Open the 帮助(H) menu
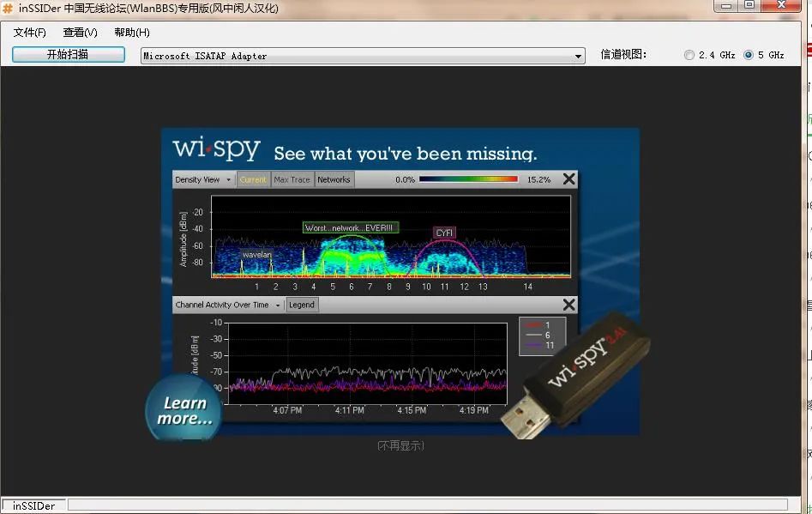The width and height of the screenshot is (812, 514). click(x=132, y=33)
